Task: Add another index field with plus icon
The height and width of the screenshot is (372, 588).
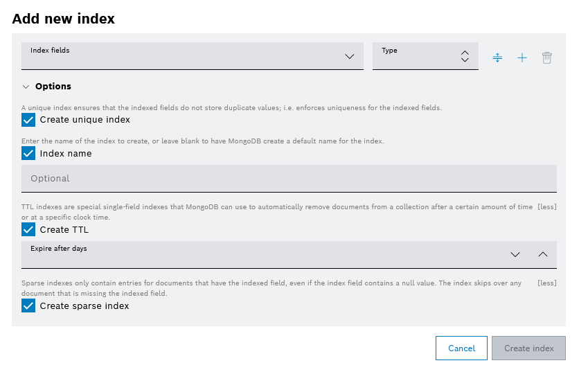Action: pyautogui.click(x=522, y=57)
